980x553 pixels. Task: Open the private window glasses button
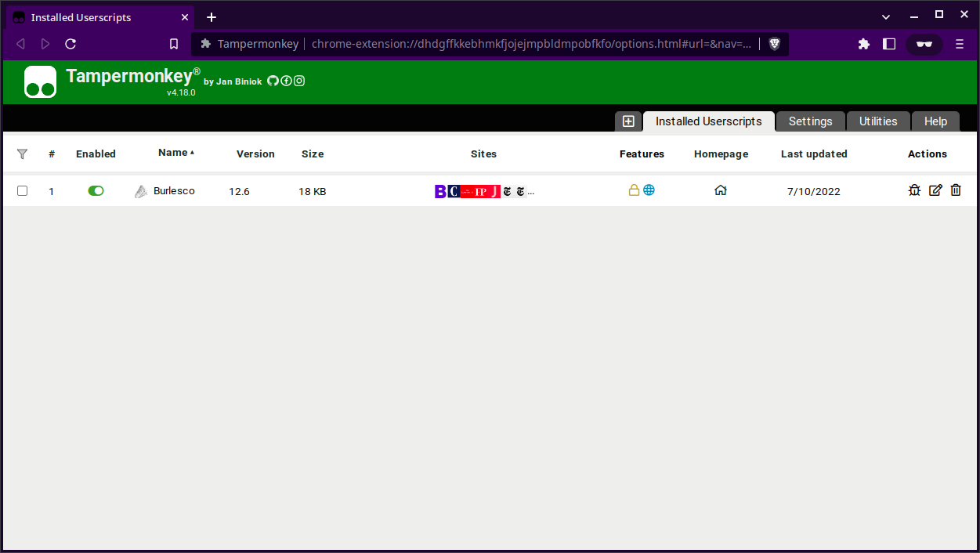click(x=924, y=44)
